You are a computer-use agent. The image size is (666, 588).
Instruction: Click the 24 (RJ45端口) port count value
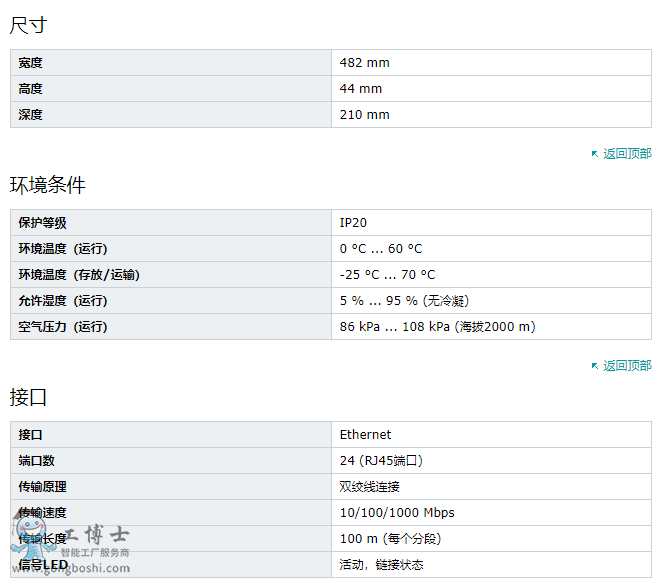click(381, 461)
